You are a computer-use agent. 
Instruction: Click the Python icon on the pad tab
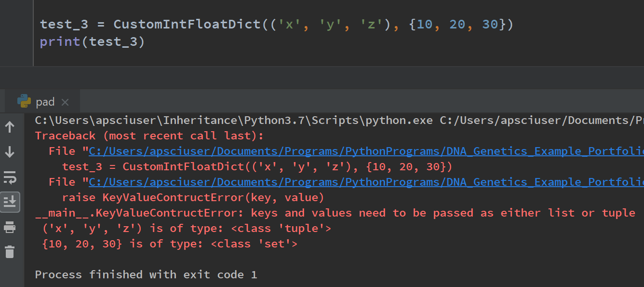24,101
